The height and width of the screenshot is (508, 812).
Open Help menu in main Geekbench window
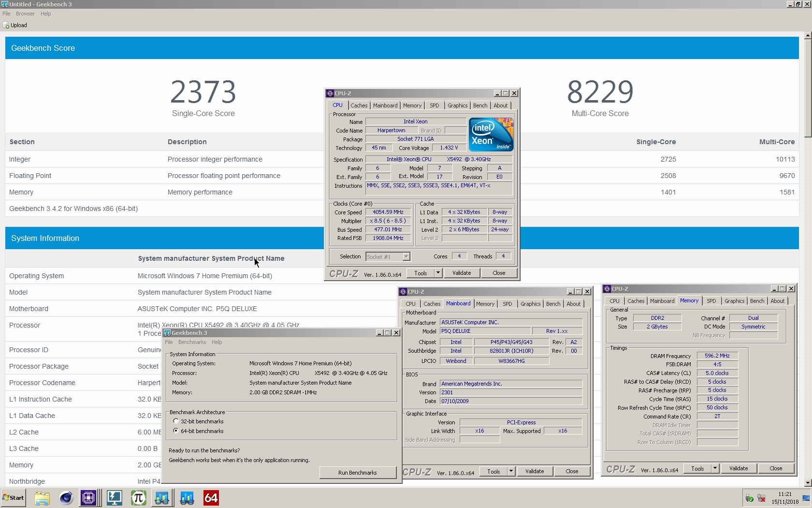pos(46,14)
